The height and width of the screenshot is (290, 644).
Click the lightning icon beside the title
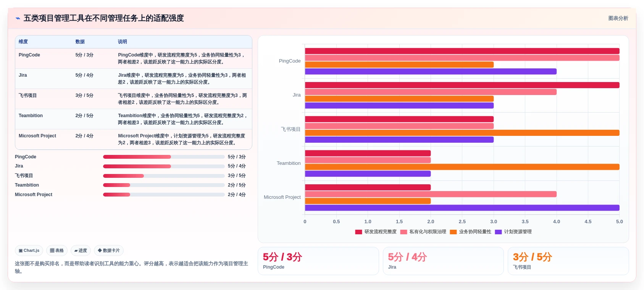18,18
